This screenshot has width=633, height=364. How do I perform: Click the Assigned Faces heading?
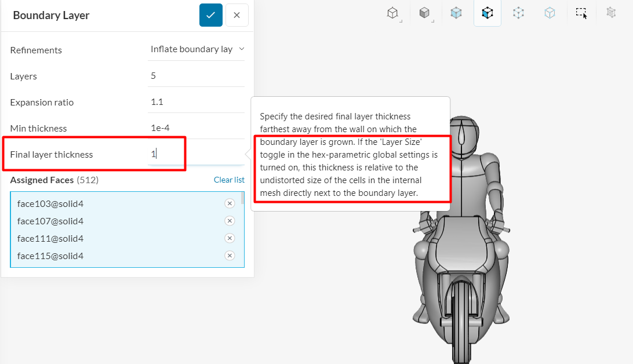(x=42, y=180)
